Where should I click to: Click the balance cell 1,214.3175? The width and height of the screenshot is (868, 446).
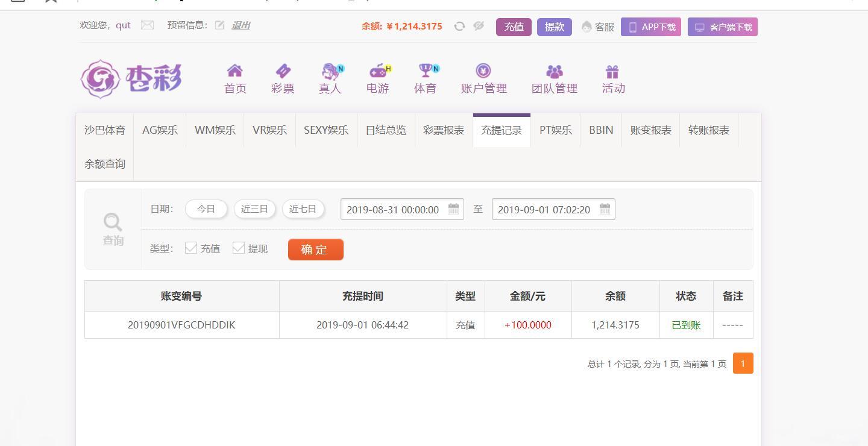point(615,325)
